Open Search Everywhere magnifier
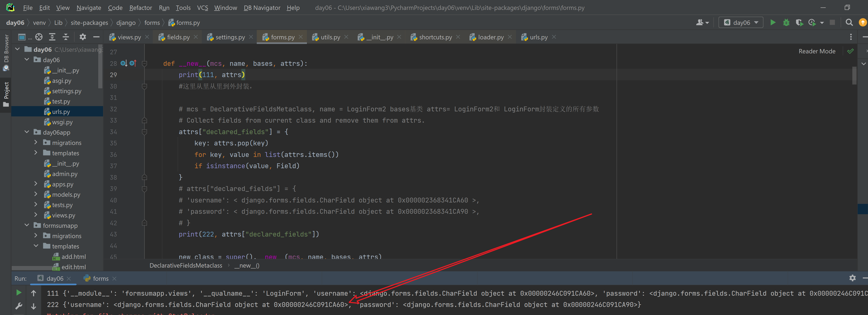868x315 pixels. pyautogui.click(x=849, y=23)
